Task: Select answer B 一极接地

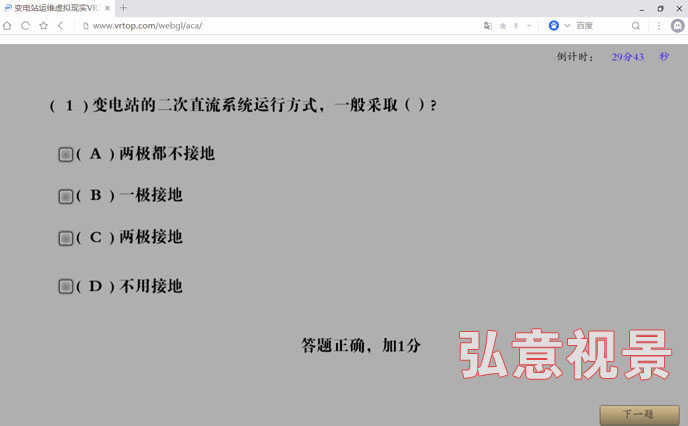Action: click(x=66, y=197)
